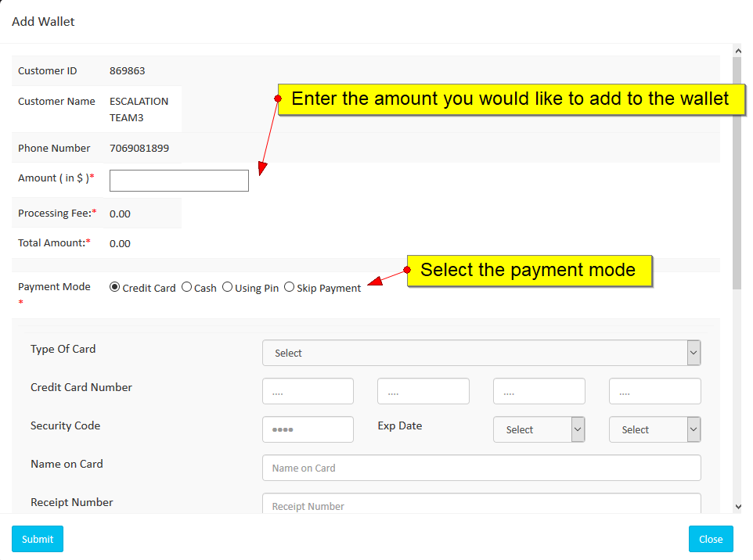Click the yellow payment mode tooltip banner

pyautogui.click(x=529, y=270)
